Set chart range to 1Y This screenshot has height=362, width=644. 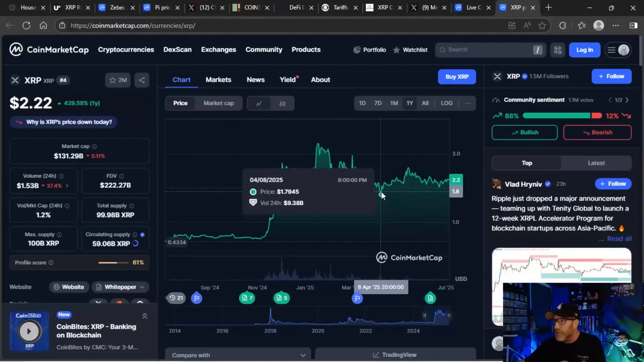tap(410, 103)
